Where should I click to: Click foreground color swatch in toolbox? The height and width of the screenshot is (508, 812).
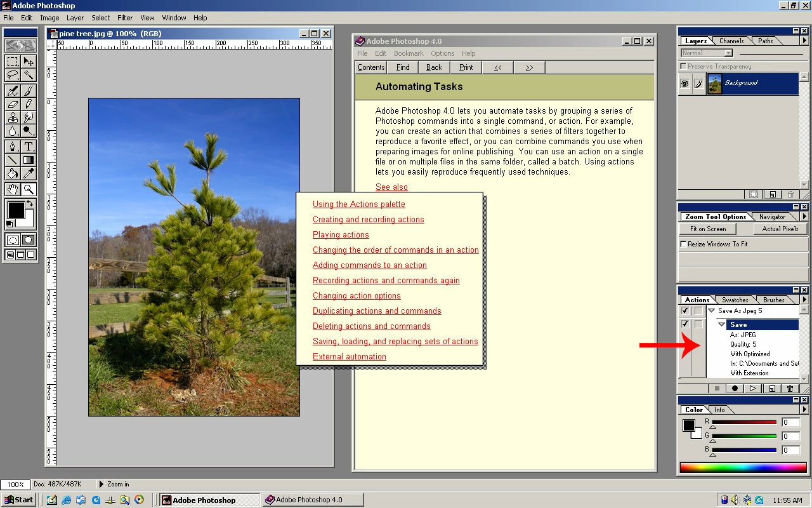(15, 210)
